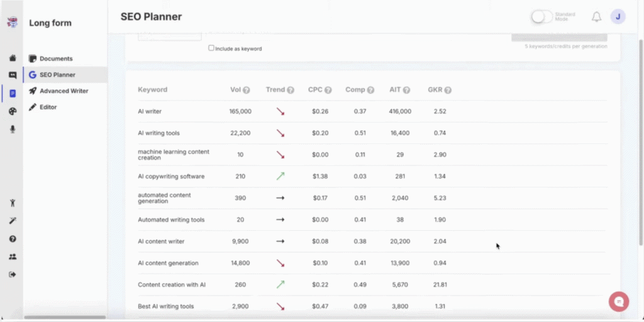The image size is (644, 322).
Task: Open the J user avatar menu
Action: point(618,17)
